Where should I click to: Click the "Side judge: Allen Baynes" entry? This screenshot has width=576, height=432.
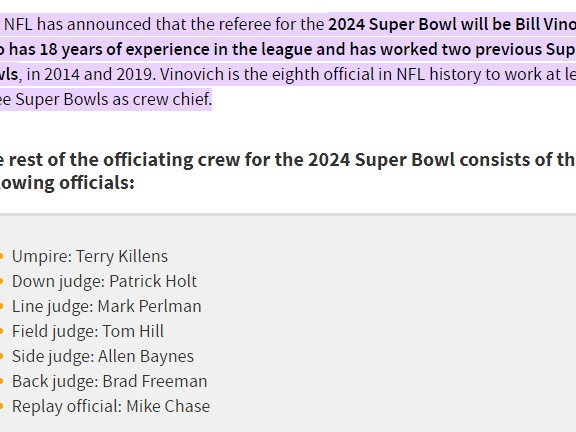click(103, 356)
